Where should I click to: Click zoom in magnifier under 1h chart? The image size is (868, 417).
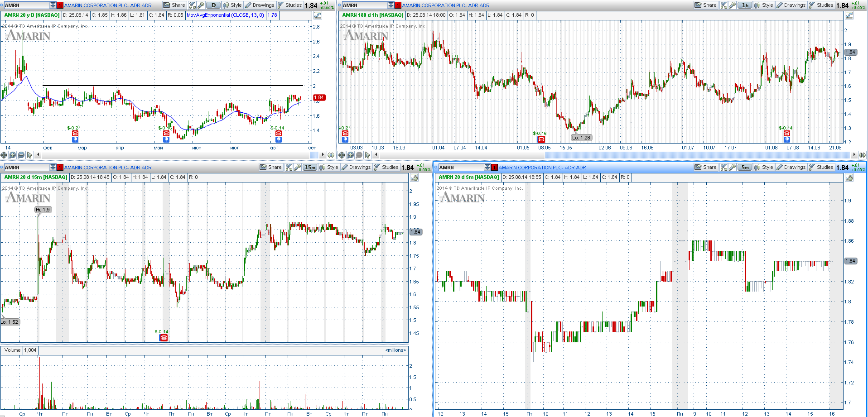coord(351,155)
